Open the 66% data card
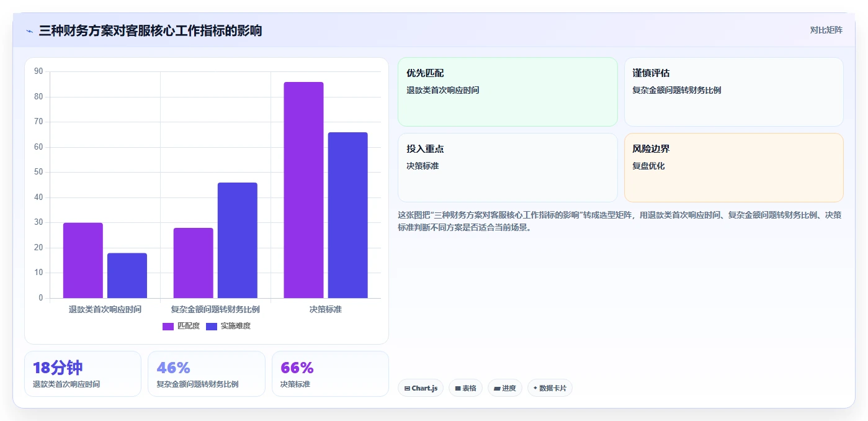Viewport: 868px width, 421px height. (x=330, y=374)
